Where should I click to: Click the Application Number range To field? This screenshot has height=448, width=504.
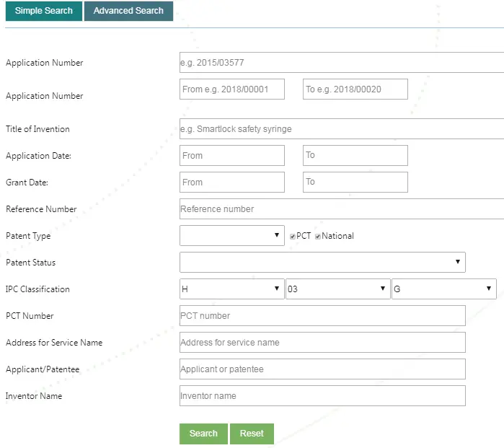(x=355, y=89)
